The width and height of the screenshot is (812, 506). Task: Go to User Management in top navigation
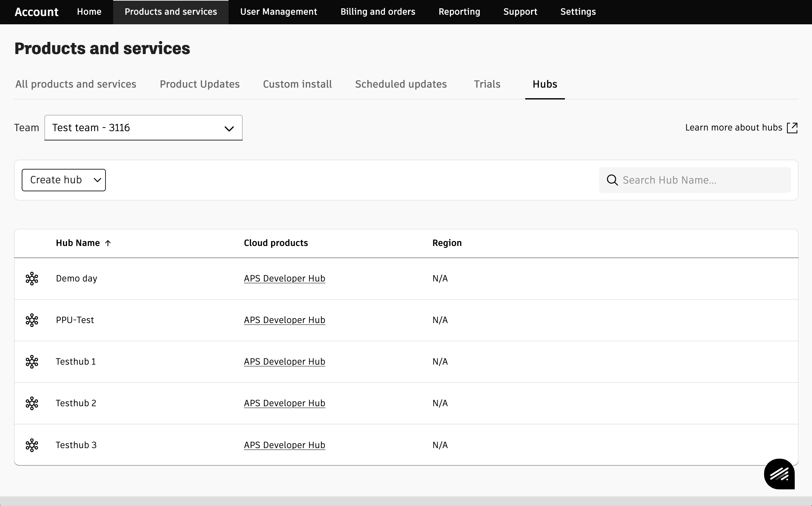pos(278,12)
